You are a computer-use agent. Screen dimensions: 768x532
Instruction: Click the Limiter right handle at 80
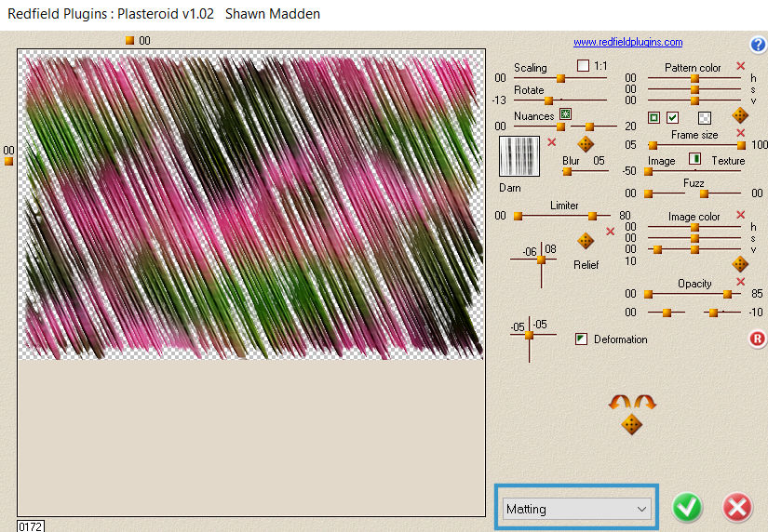[x=592, y=216]
